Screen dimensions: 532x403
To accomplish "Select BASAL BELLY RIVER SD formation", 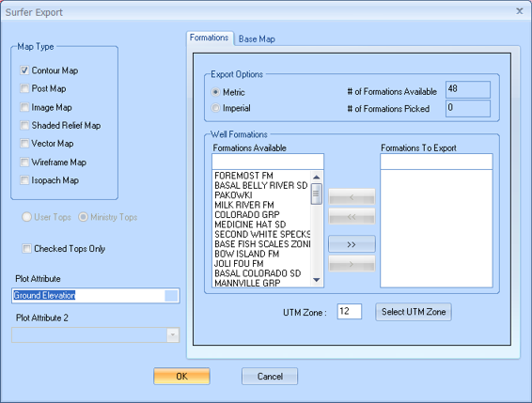I will 261,186.
